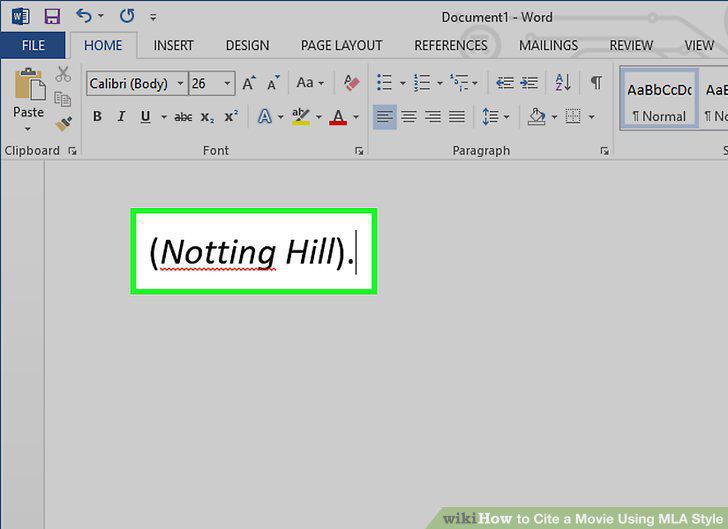The width and height of the screenshot is (728, 529).
Task: Switch to the MAILINGS tab
Action: click(x=548, y=46)
